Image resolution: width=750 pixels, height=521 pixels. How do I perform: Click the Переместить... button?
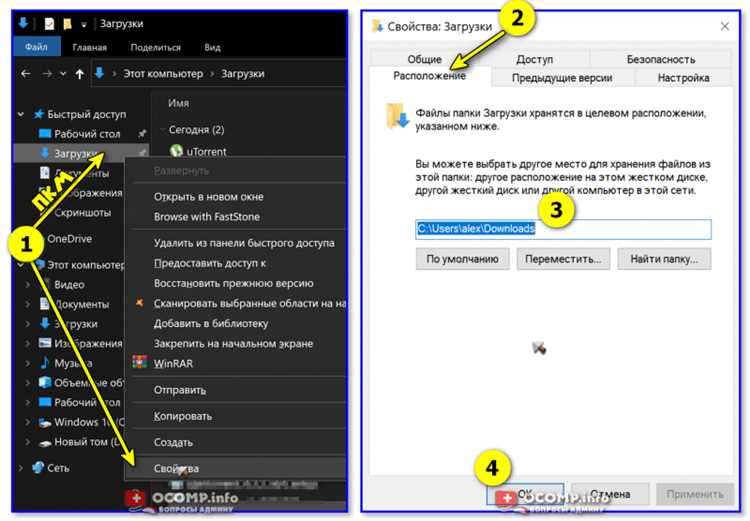click(563, 259)
